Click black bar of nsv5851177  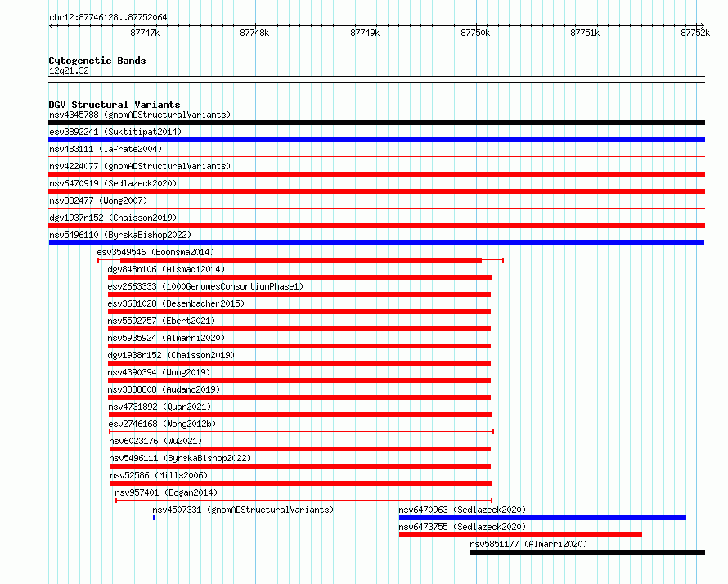coord(588,552)
